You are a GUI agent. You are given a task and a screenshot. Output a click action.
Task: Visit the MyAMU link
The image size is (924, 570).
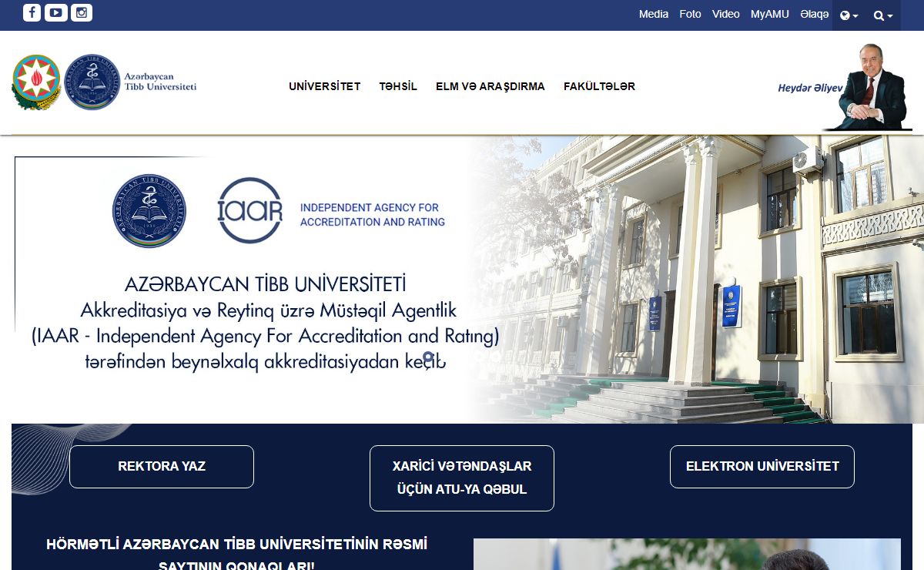[x=770, y=14]
